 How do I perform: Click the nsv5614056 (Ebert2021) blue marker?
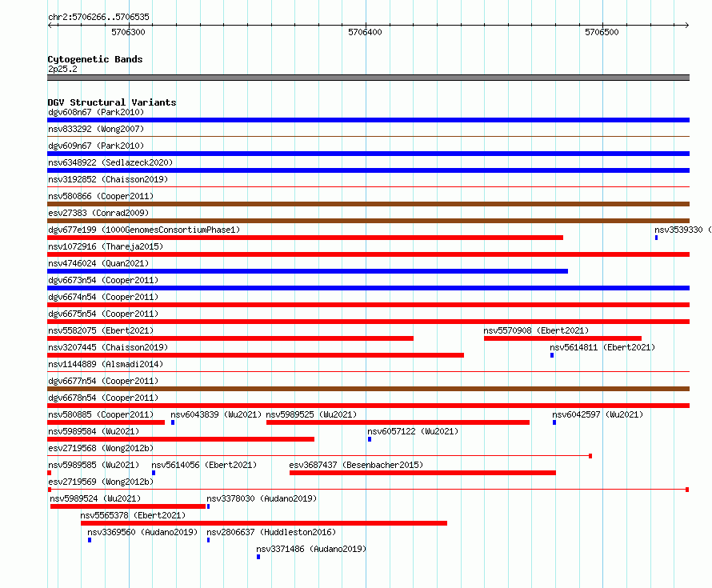click(x=154, y=473)
